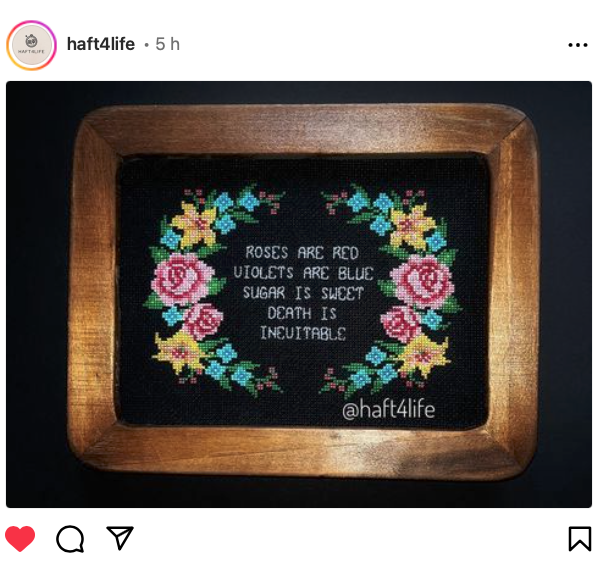
Task: Click the large pink rose on the left
Action: 181,279
